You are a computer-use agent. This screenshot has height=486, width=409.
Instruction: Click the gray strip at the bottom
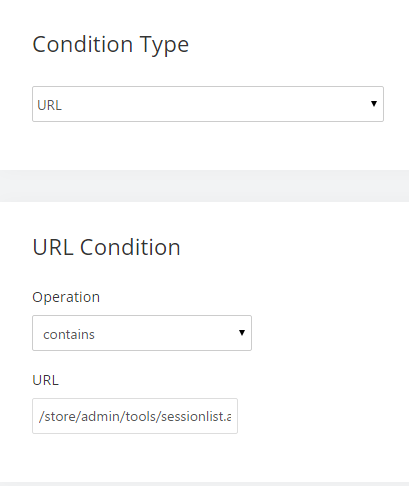(x=204, y=484)
